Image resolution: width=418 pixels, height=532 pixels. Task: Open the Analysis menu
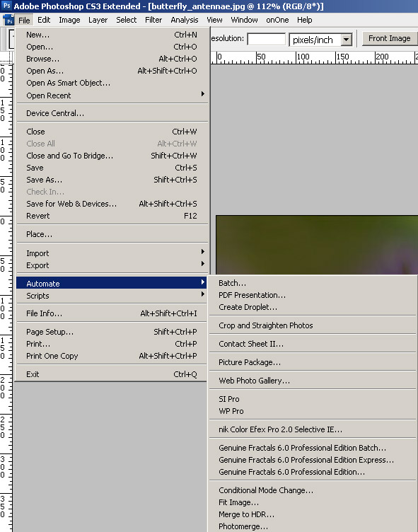184,20
